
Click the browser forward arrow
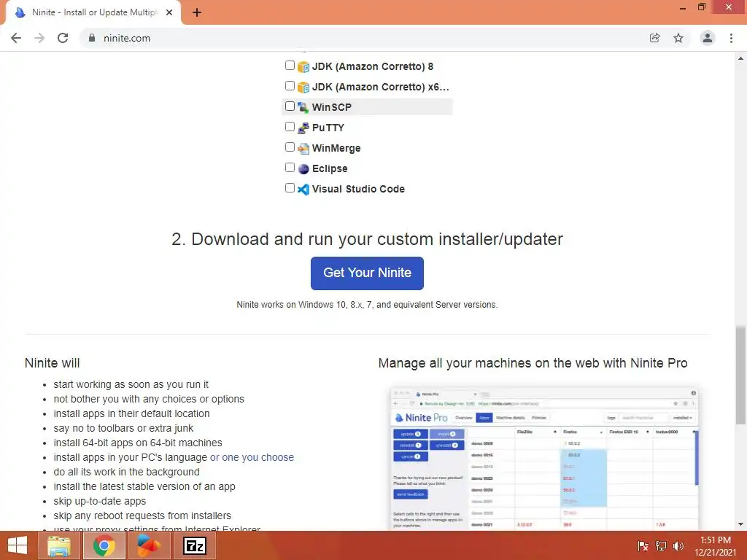coord(39,38)
